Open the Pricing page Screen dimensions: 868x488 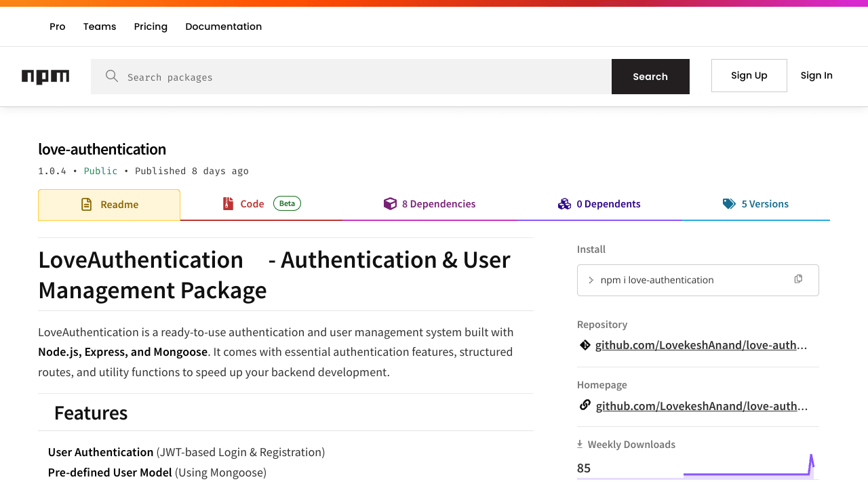pos(151,26)
